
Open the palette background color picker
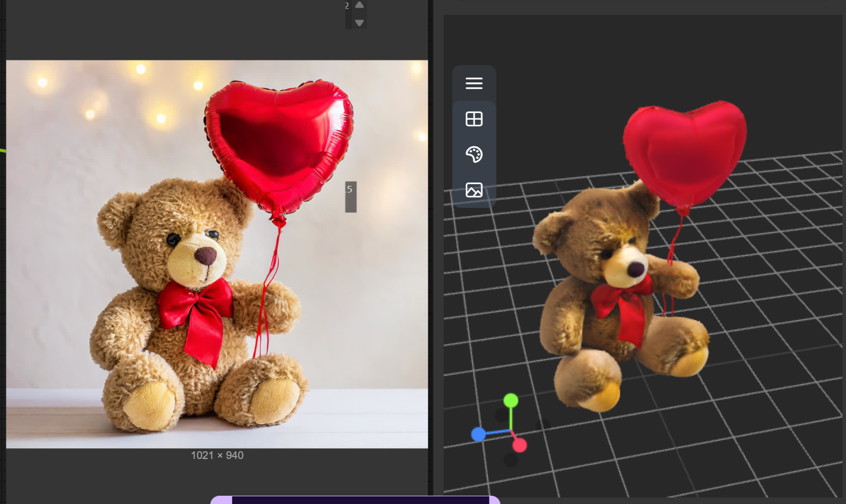[x=474, y=155]
